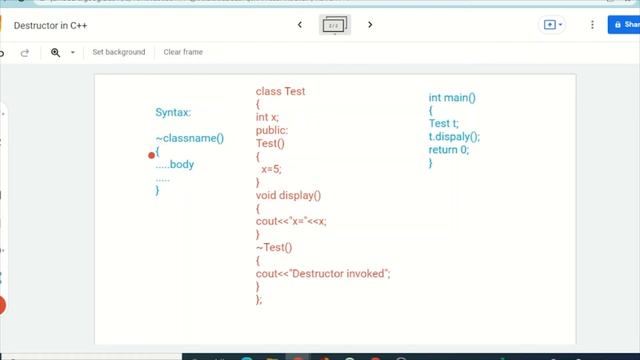
Task: Open the frame picker thumbnail
Action: (335, 25)
